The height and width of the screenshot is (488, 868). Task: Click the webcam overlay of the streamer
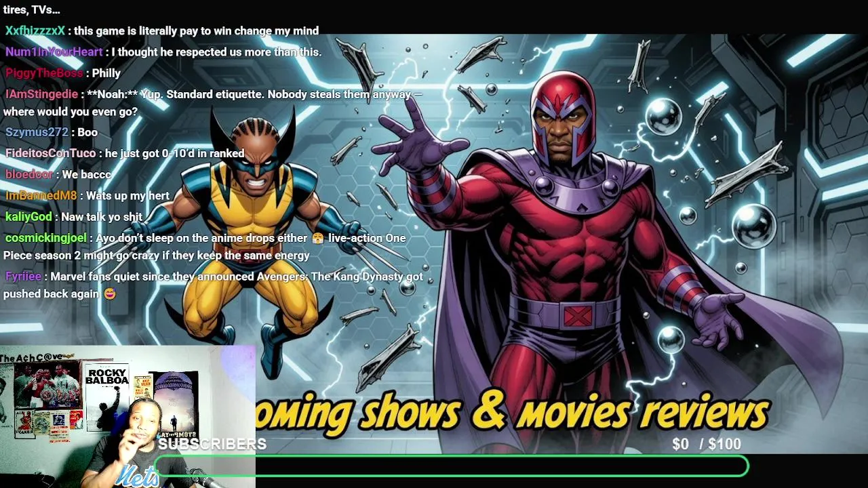click(127, 417)
